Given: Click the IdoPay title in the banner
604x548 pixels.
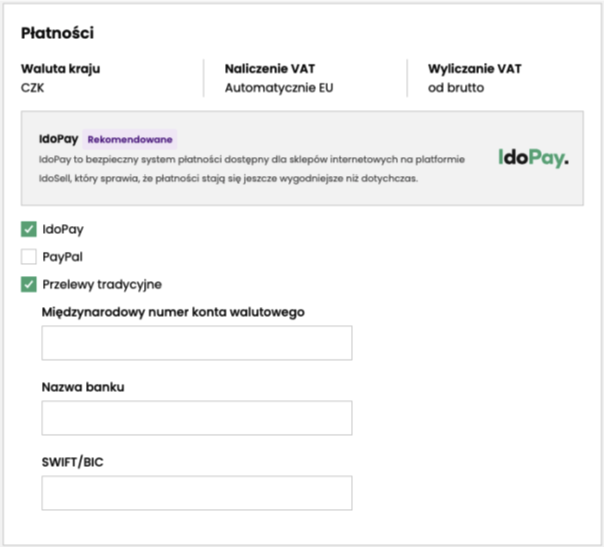Looking at the screenshot, I should (59, 139).
